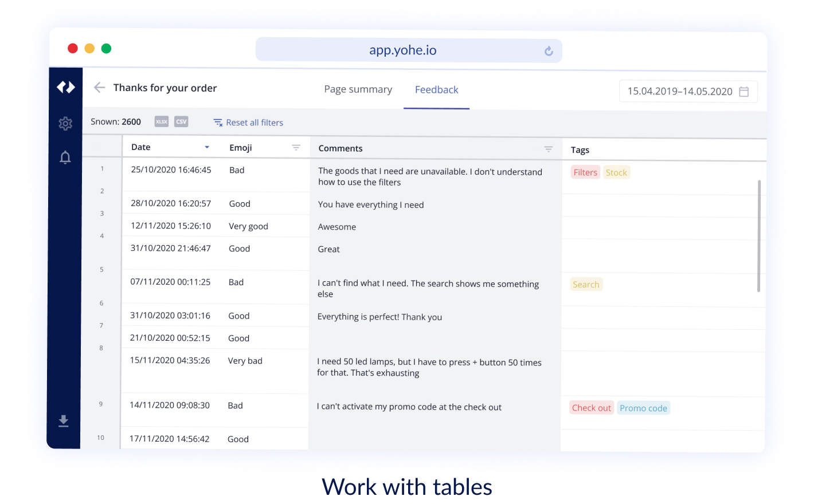This screenshot has width=814, height=504.
Task: Select the Promo code tag
Action: (643, 408)
